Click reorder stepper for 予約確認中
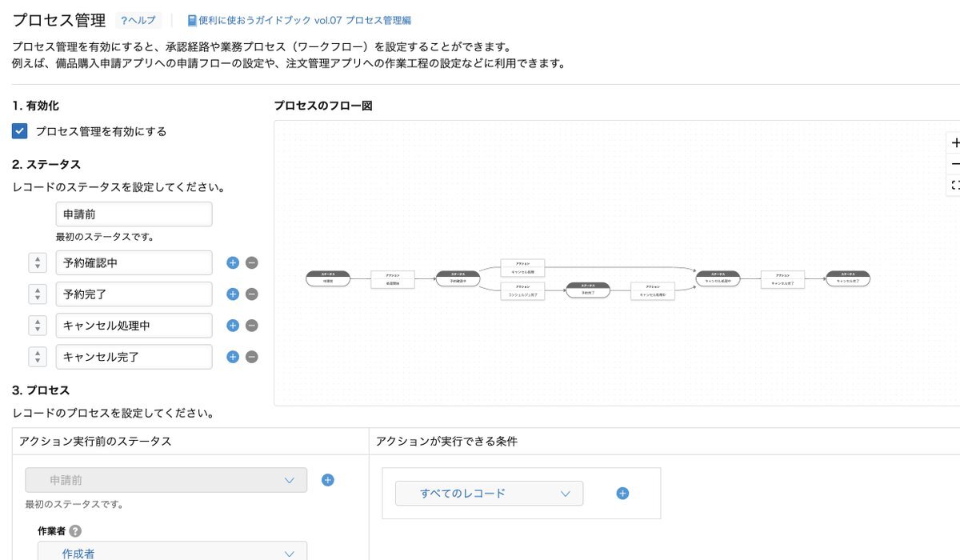960x560 pixels. pos(38,262)
